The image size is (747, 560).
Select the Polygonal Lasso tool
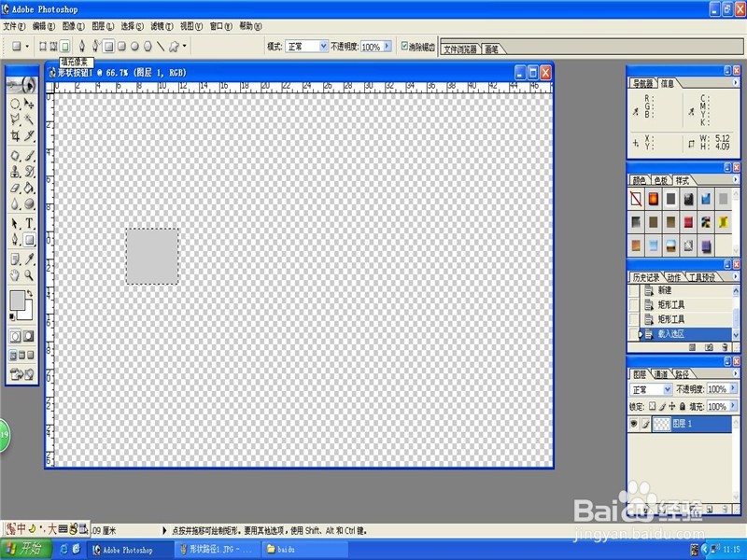point(15,119)
